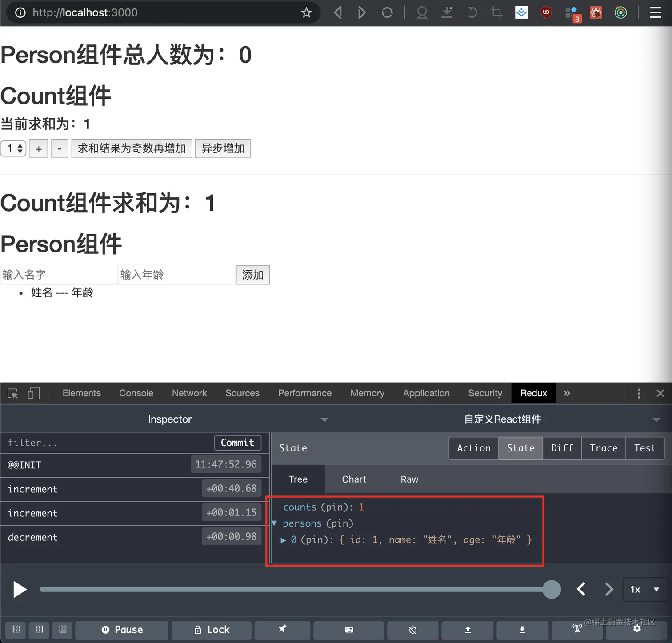Switch to the Elements tab
This screenshot has height=643, width=672.
82,393
